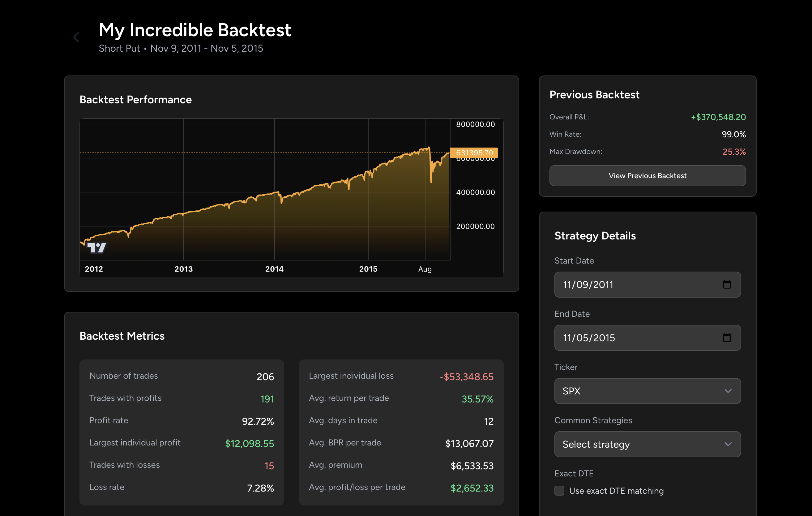Click the 2015 label on the chart time axis
The image size is (812, 516).
[368, 269]
